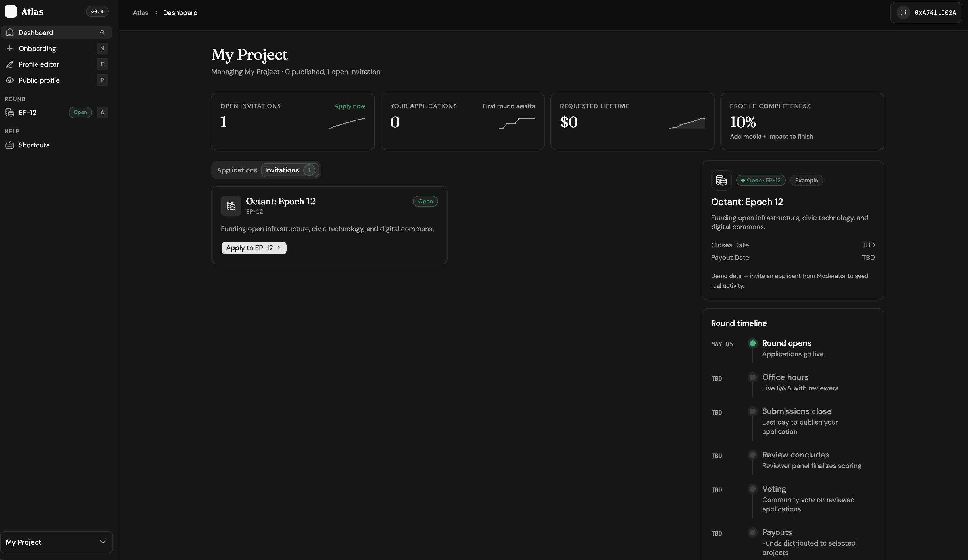Go to Onboarding in the sidebar
Screen dimensions: 968x560
coord(57,48)
